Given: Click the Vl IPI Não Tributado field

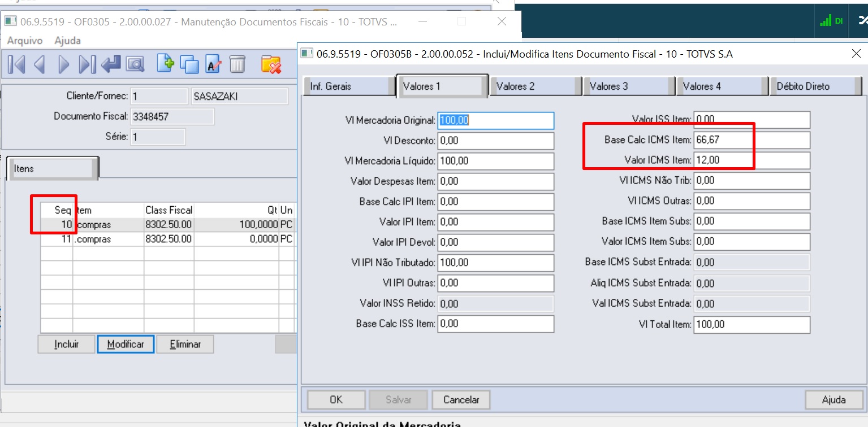Looking at the screenshot, I should tap(496, 263).
